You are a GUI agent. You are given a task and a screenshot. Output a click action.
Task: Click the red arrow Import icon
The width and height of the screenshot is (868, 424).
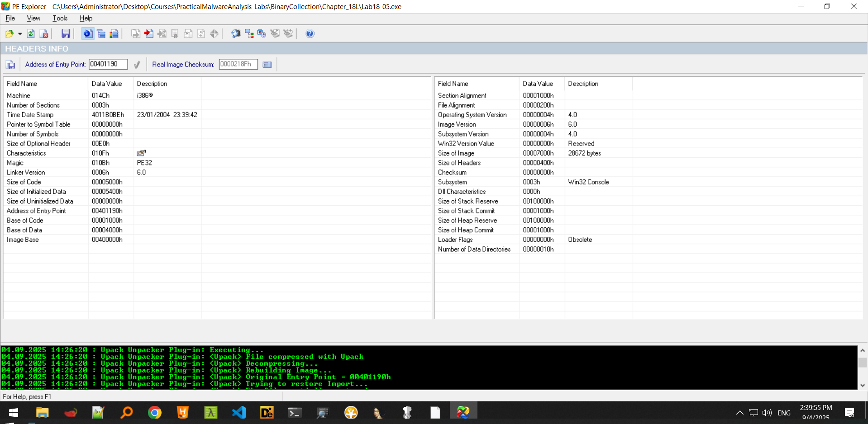coord(148,34)
